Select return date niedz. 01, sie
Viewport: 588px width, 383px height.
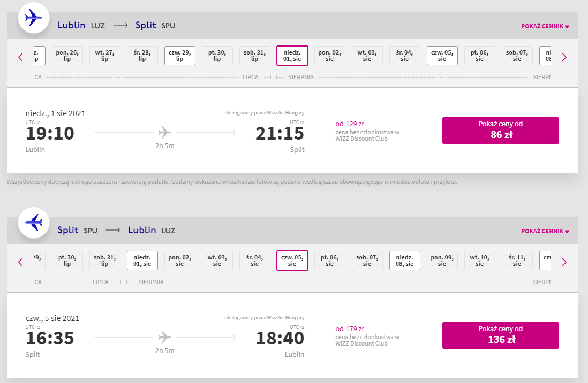pyautogui.click(x=142, y=261)
